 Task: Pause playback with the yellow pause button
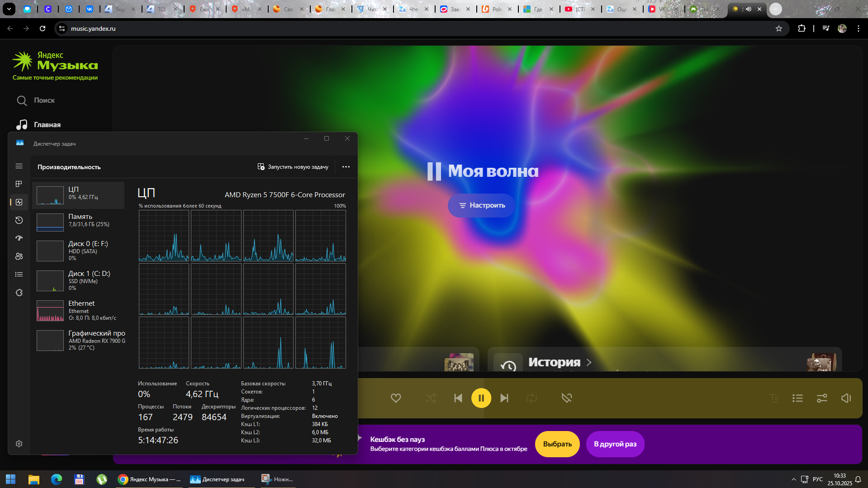[481, 398]
